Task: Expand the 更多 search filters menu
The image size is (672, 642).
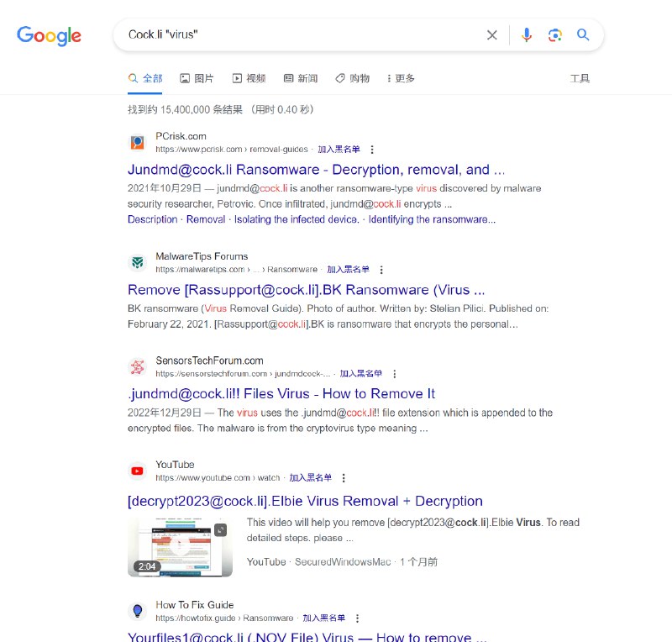Action: point(401,78)
